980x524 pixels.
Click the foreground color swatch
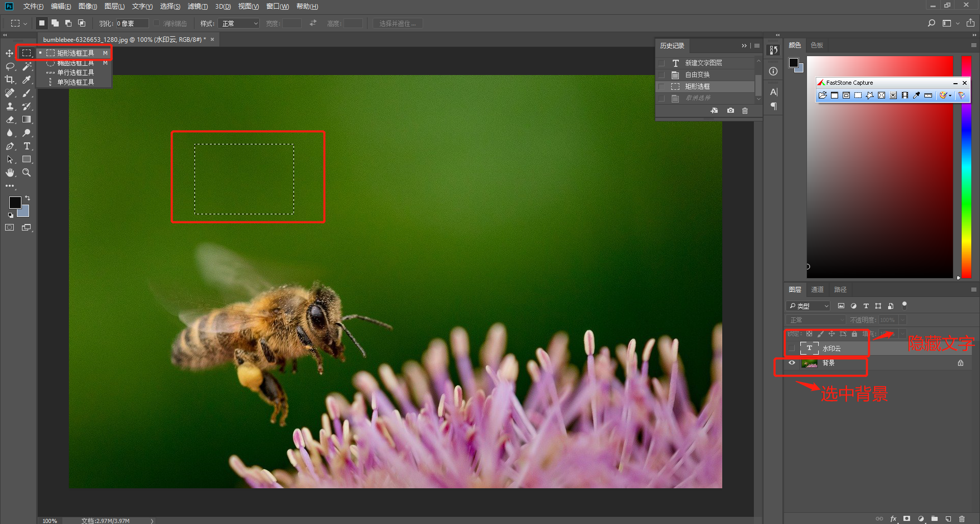pos(15,203)
